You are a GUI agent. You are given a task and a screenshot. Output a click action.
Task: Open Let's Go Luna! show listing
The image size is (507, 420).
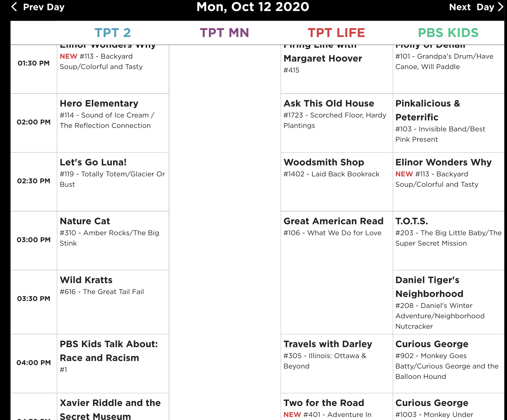93,162
